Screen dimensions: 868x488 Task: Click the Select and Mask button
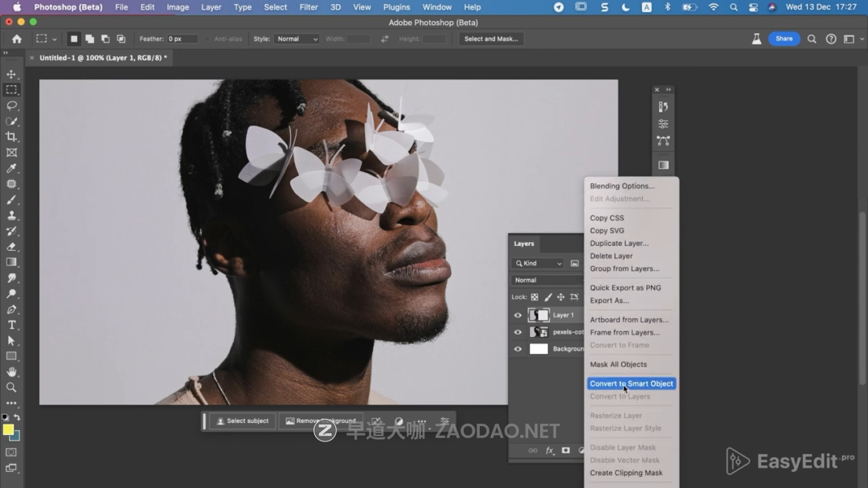pos(491,39)
